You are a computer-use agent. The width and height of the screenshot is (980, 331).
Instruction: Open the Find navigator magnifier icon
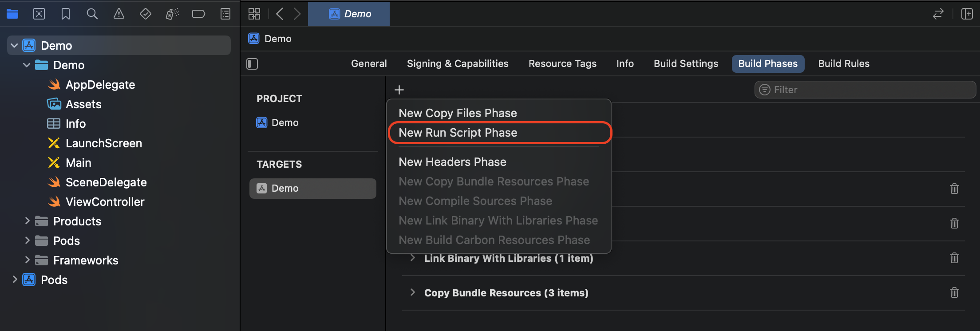(x=92, y=14)
